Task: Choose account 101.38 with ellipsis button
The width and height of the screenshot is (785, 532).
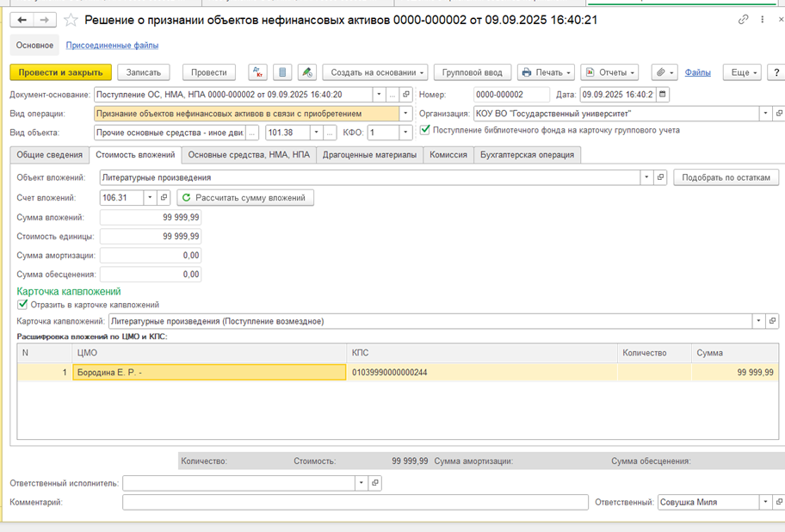Action: pos(330,133)
